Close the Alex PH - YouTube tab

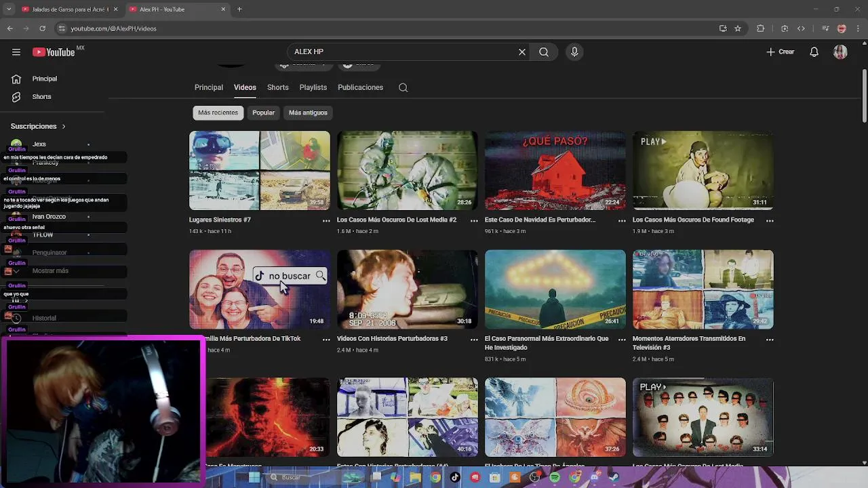pos(224,9)
